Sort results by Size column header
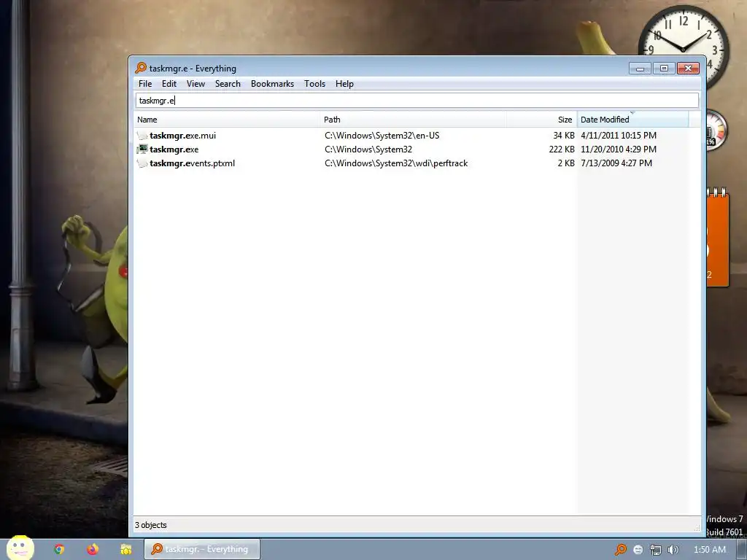The width and height of the screenshot is (747, 560). pyautogui.click(x=542, y=120)
